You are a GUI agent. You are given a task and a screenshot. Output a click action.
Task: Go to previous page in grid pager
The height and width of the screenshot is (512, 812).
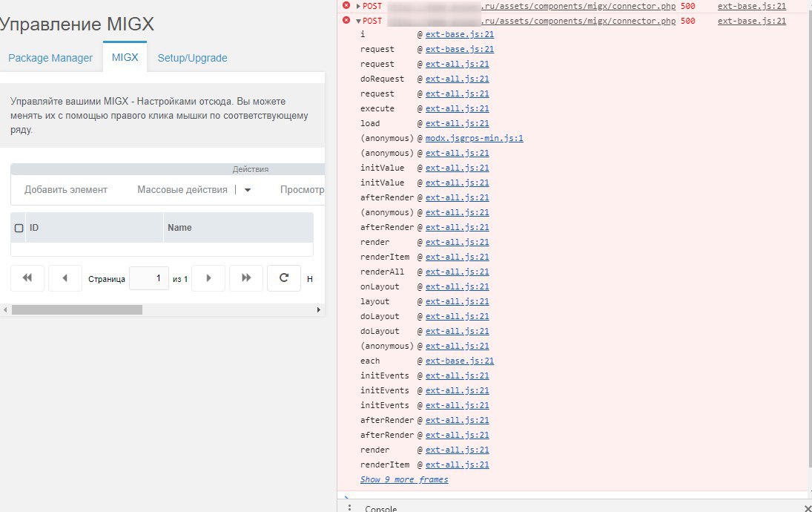coord(65,278)
